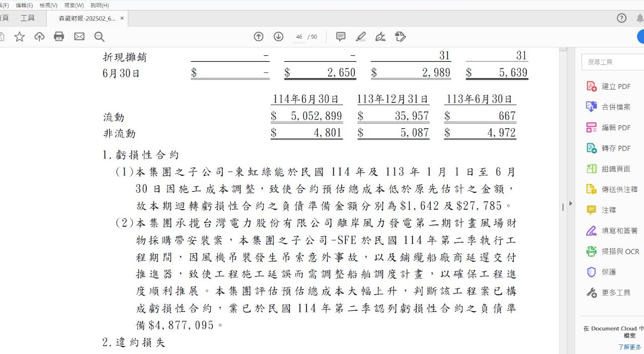Open the help question mark icon

pos(622,18)
